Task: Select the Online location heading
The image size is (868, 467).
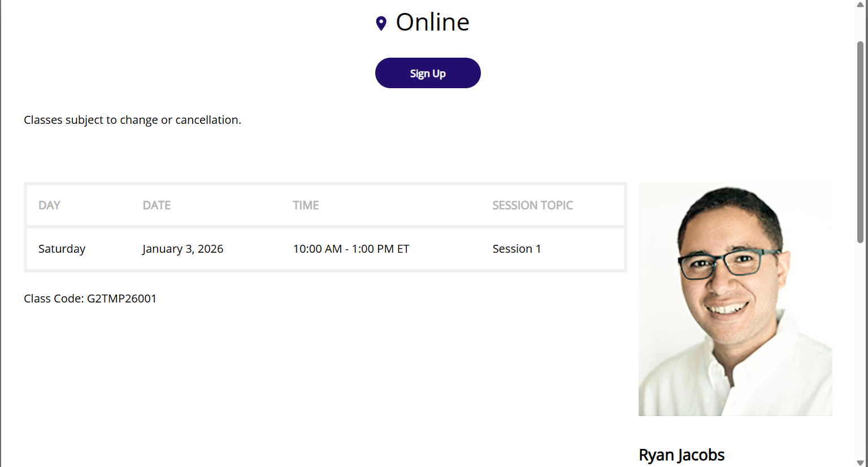Action: pyautogui.click(x=432, y=22)
